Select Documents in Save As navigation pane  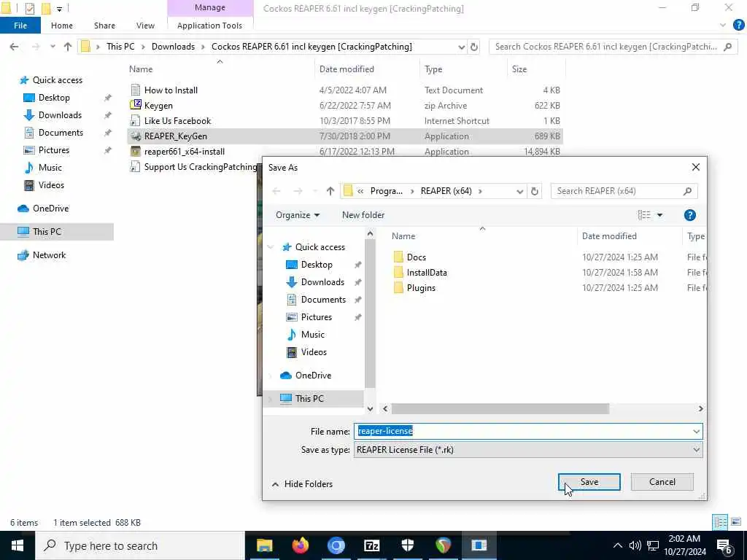(323, 300)
